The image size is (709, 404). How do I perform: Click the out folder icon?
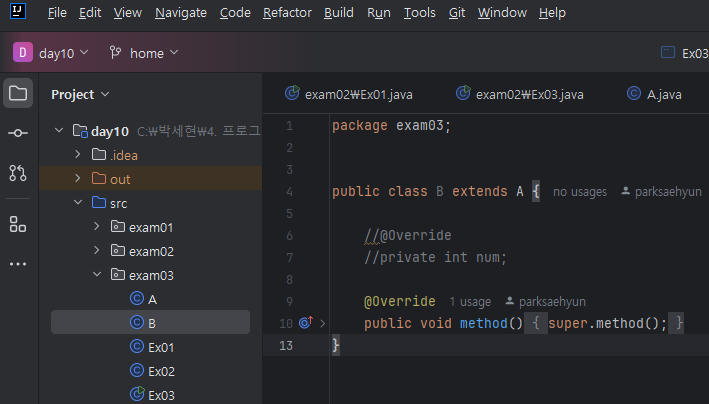(x=99, y=178)
